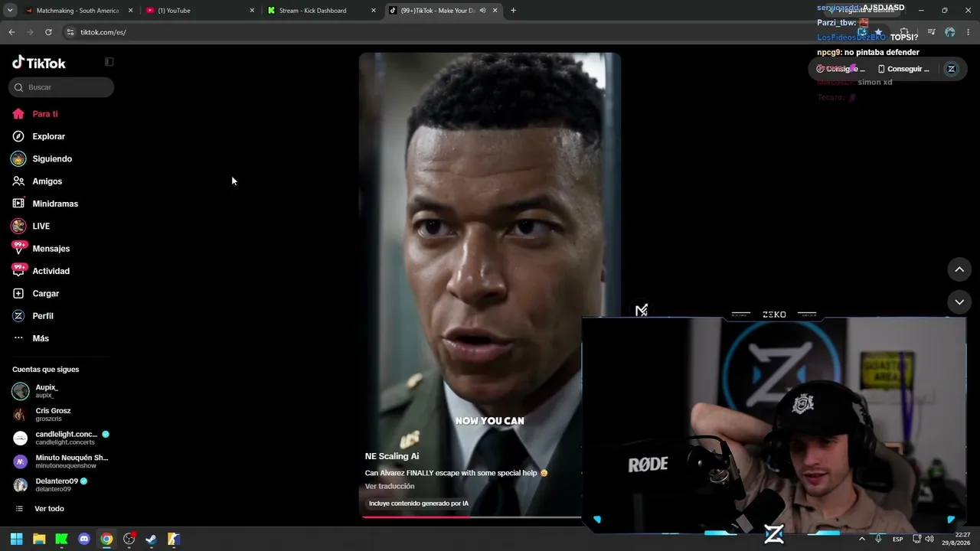
Task: Skip to the next video
Action: (959, 302)
